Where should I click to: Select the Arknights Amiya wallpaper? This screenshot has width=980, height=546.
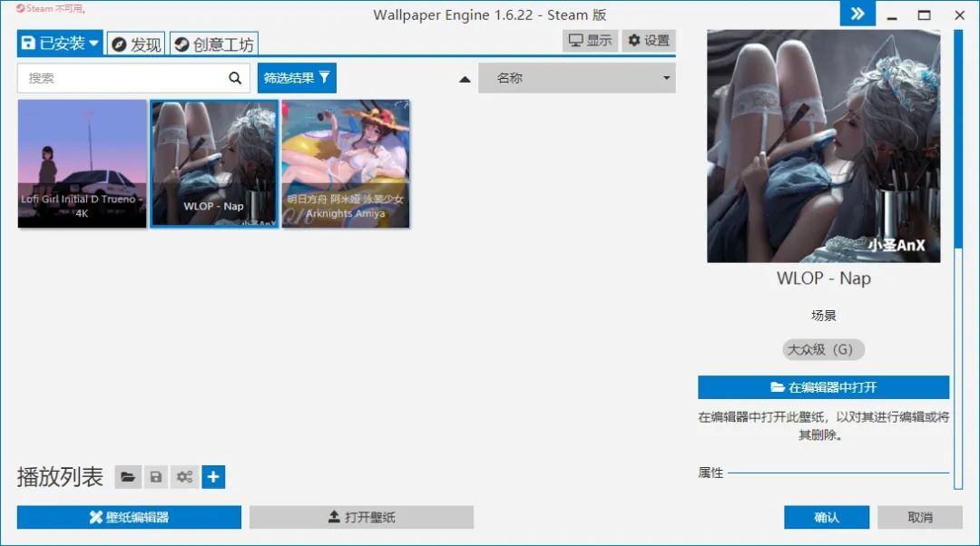(x=346, y=163)
